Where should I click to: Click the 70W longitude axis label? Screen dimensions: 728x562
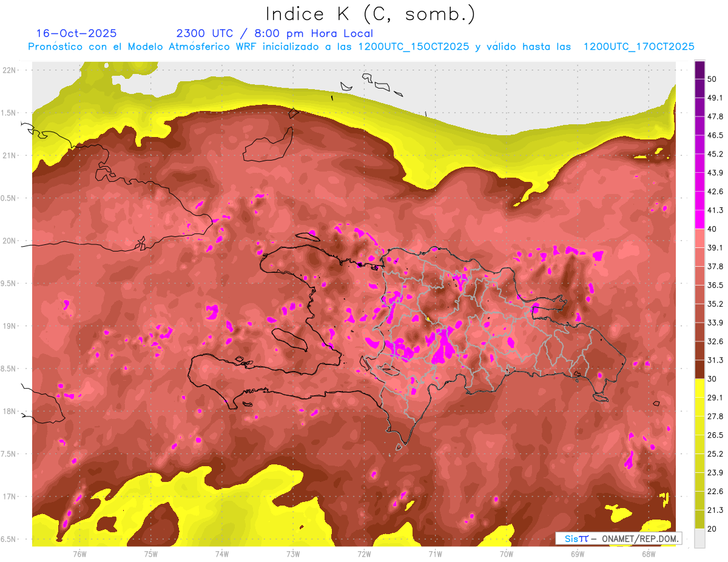tap(506, 554)
